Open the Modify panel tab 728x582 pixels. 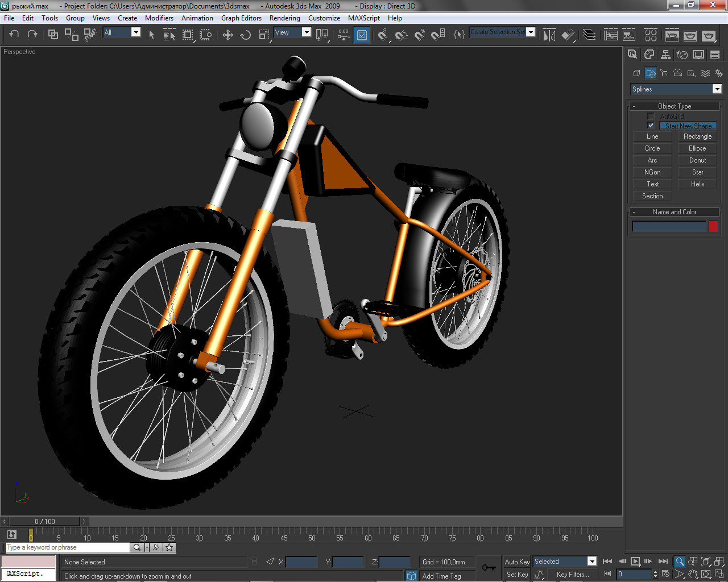649,55
